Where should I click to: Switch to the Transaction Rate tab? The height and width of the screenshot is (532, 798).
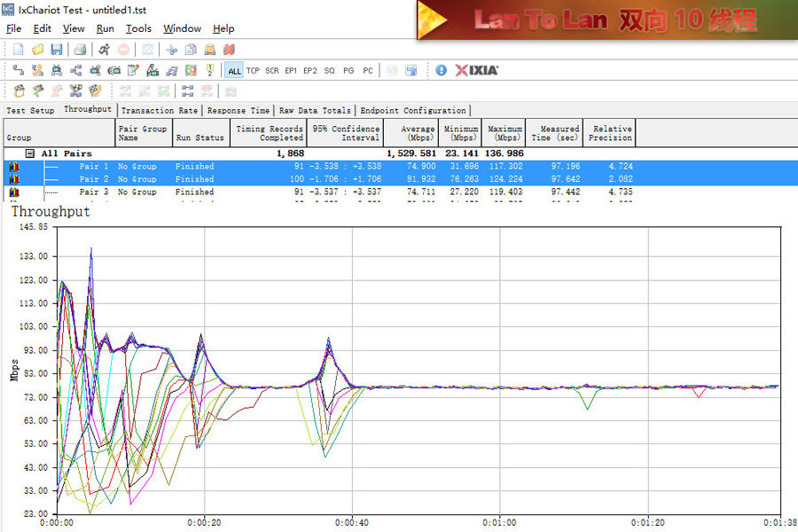click(x=160, y=111)
